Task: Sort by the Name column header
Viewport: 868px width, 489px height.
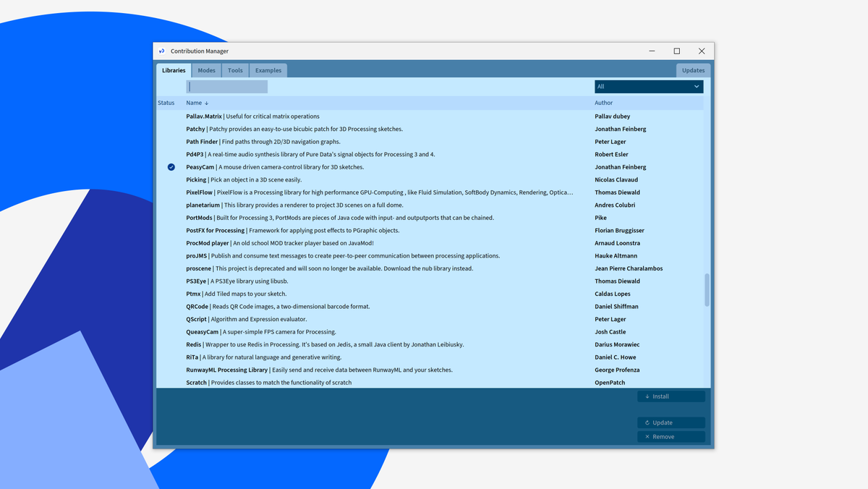Action: (x=194, y=103)
